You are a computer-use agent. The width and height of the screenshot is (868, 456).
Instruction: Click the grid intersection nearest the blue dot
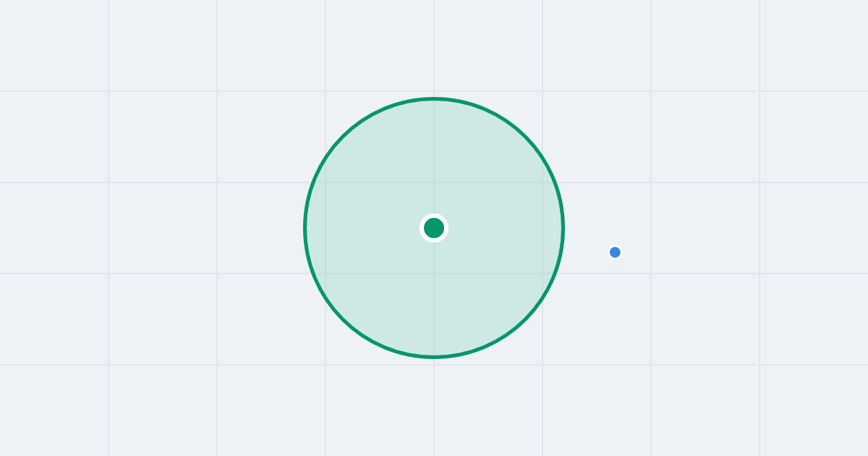tap(651, 274)
